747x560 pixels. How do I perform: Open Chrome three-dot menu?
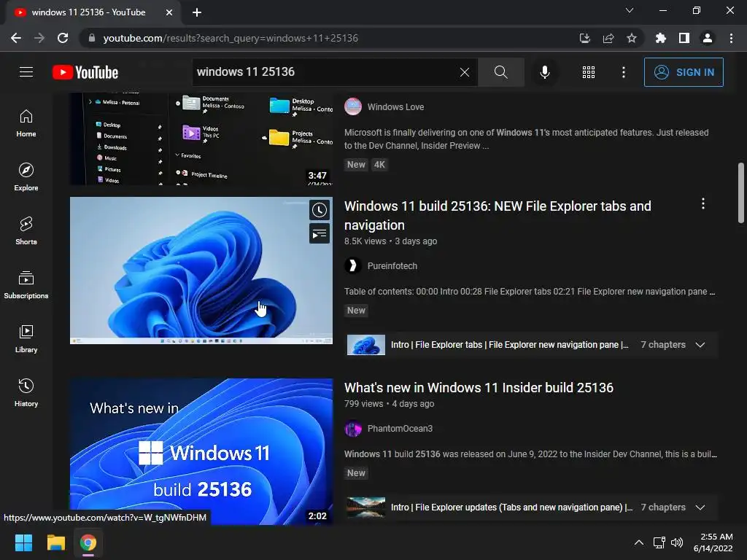(x=731, y=38)
